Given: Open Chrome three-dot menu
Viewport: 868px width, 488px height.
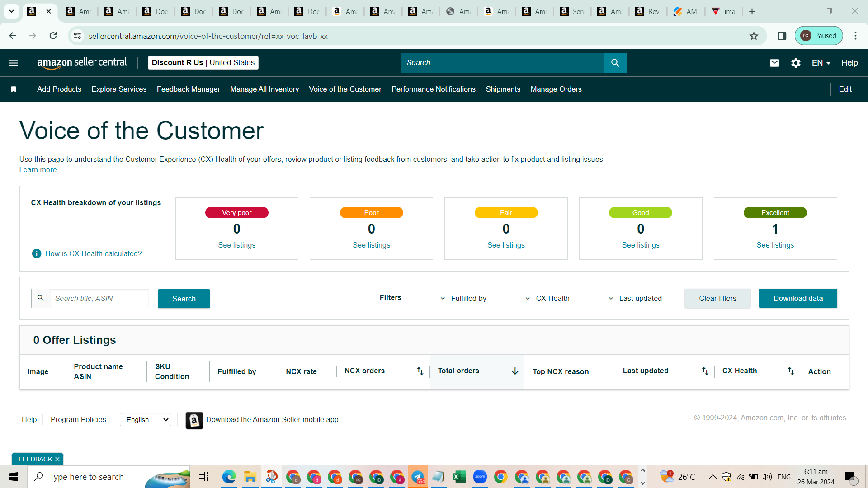Looking at the screenshot, I should pos(855,36).
